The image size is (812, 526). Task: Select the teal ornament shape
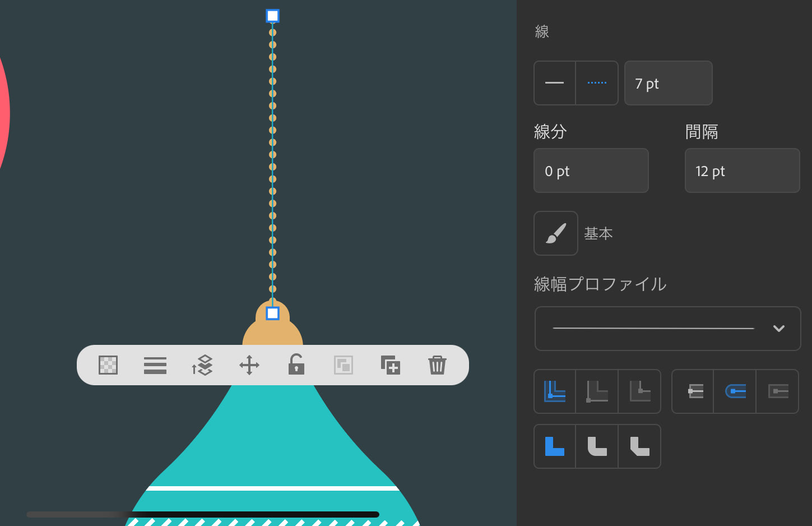(273, 437)
